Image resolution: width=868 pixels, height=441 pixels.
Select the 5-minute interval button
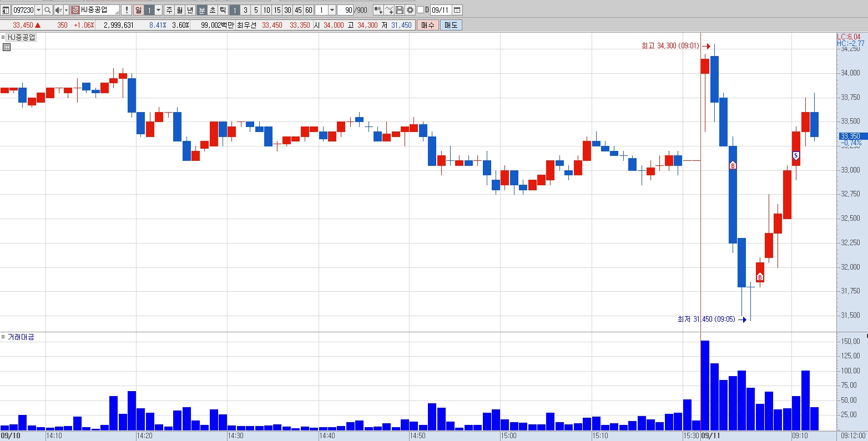pyautogui.click(x=256, y=10)
